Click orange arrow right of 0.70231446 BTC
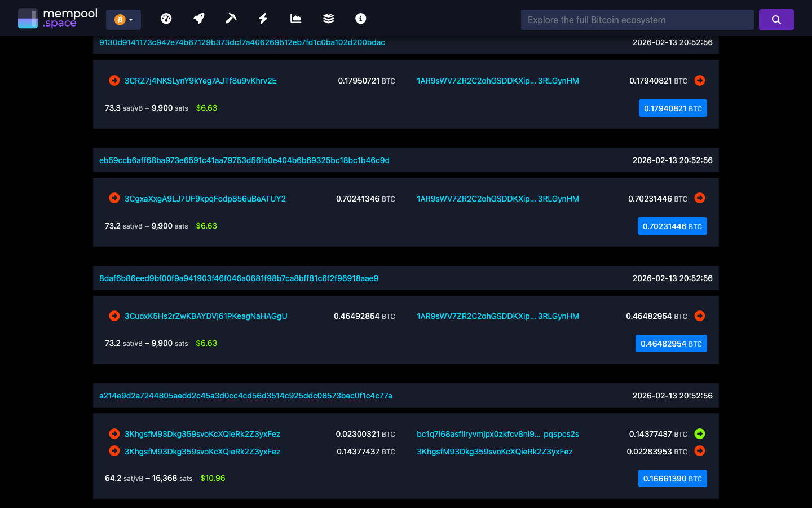Image resolution: width=812 pixels, height=508 pixels. [x=700, y=198]
